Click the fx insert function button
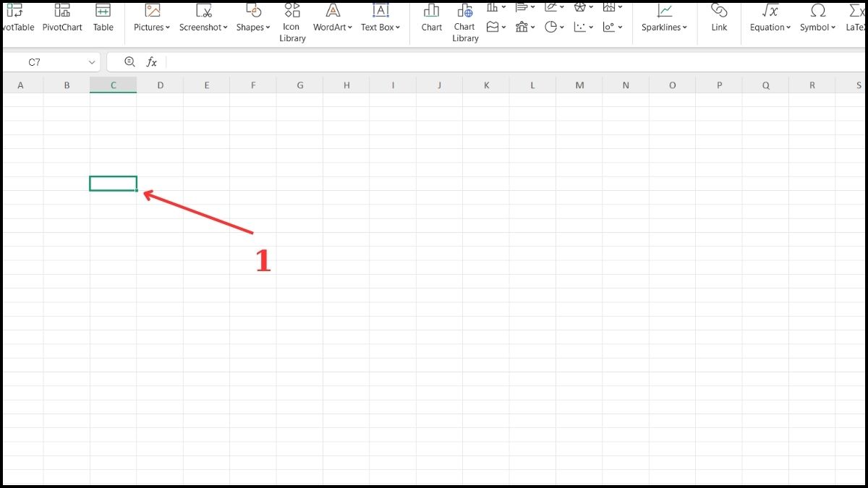This screenshot has width=868, height=488. (153, 61)
